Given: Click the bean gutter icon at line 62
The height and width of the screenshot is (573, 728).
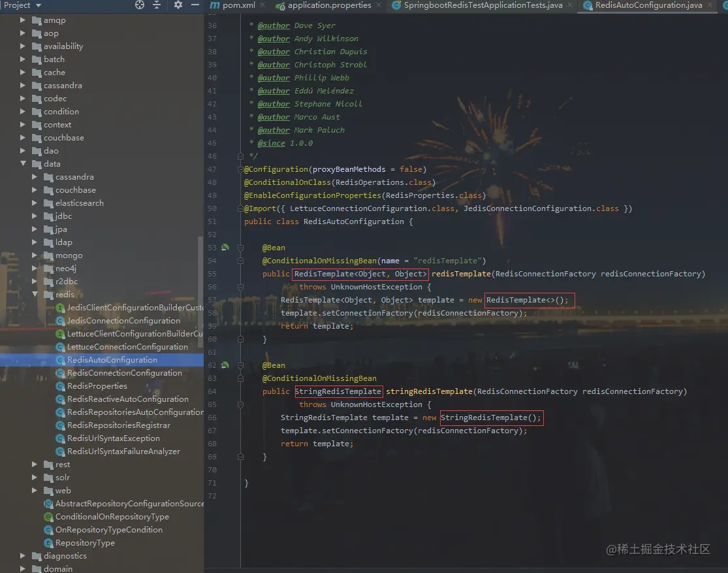Looking at the screenshot, I should 225,365.
